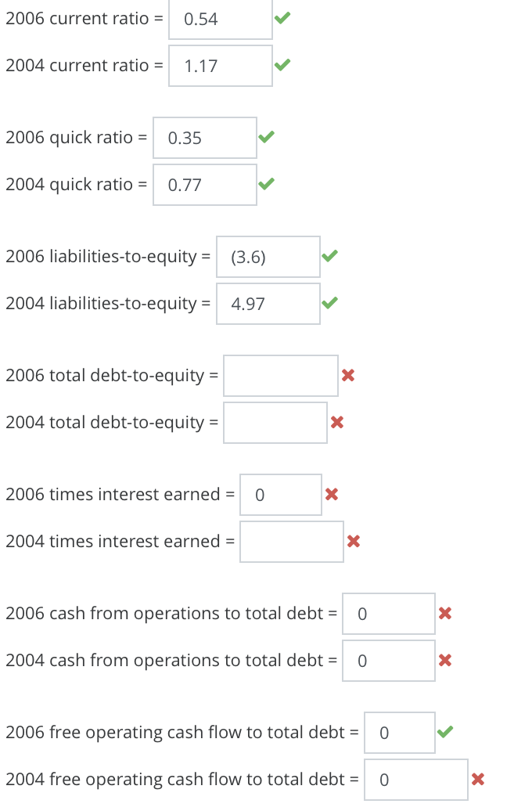The image size is (532, 811).
Task: Click the checkmark next to 2004 liabilities-to-equity
Action: click(x=329, y=303)
